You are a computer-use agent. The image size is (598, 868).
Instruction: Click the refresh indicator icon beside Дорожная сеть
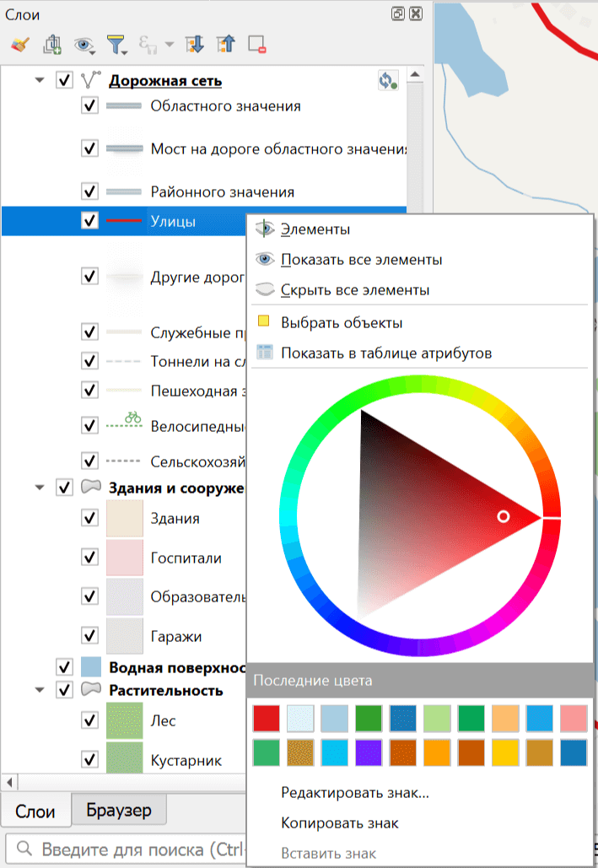pos(388,81)
